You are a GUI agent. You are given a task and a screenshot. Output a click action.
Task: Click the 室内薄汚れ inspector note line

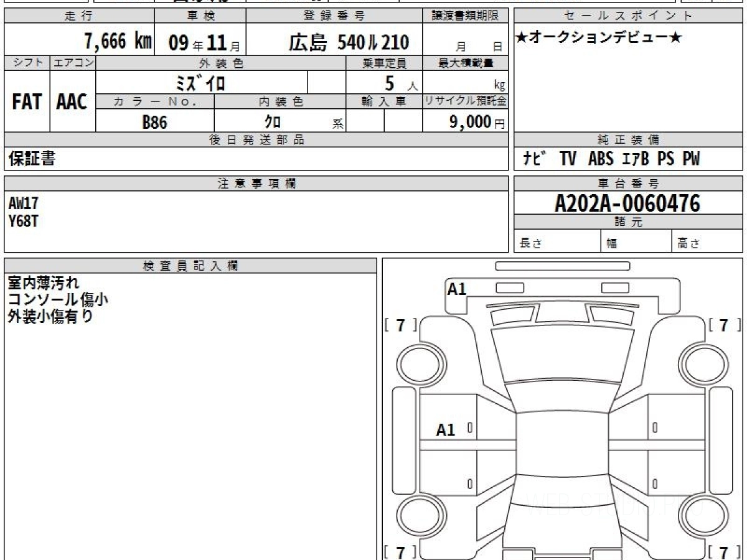[x=44, y=283]
